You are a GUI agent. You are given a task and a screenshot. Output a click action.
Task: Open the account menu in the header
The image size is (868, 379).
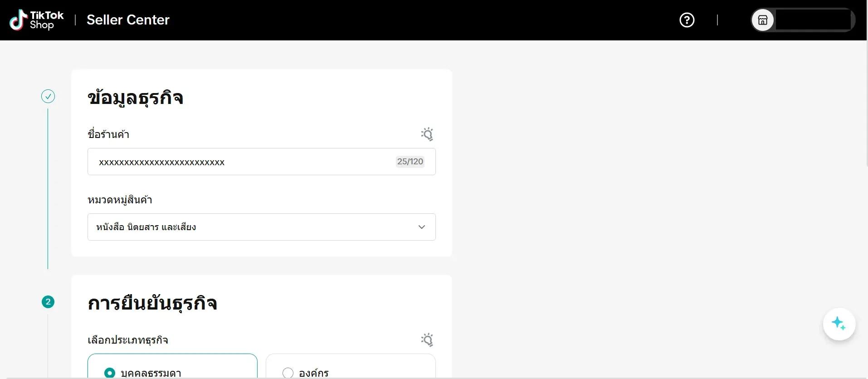[x=803, y=20]
